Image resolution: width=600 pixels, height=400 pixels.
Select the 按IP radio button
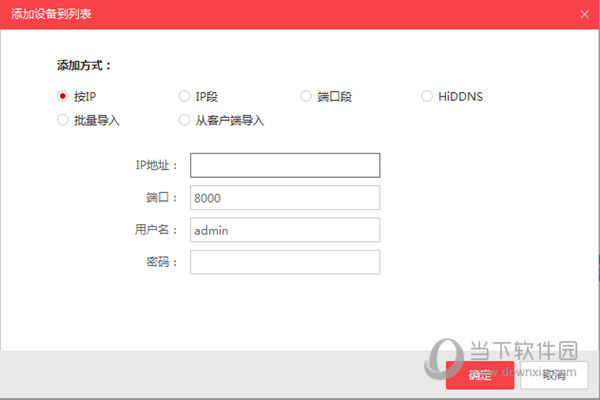pyautogui.click(x=63, y=96)
